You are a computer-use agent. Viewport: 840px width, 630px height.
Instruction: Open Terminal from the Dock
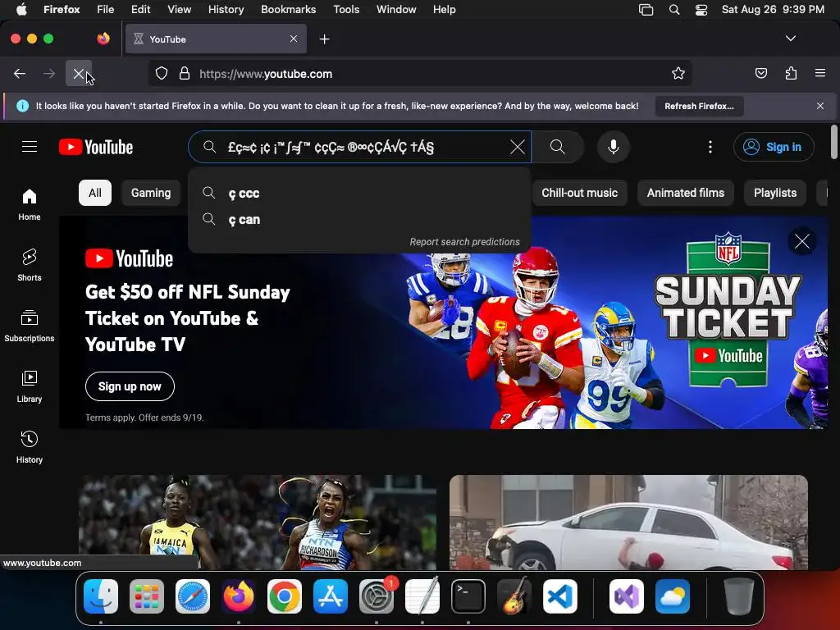point(468,596)
